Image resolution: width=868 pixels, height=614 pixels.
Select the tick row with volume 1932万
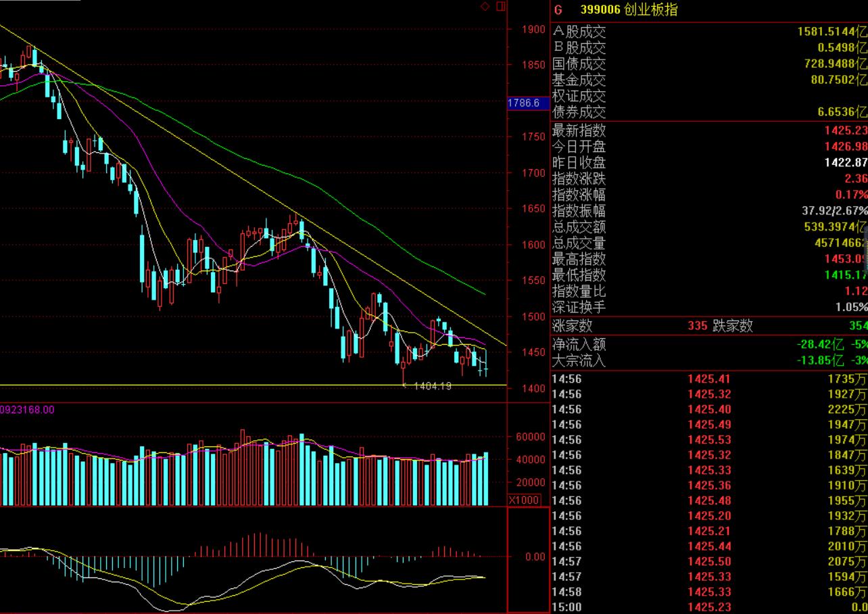click(x=710, y=516)
